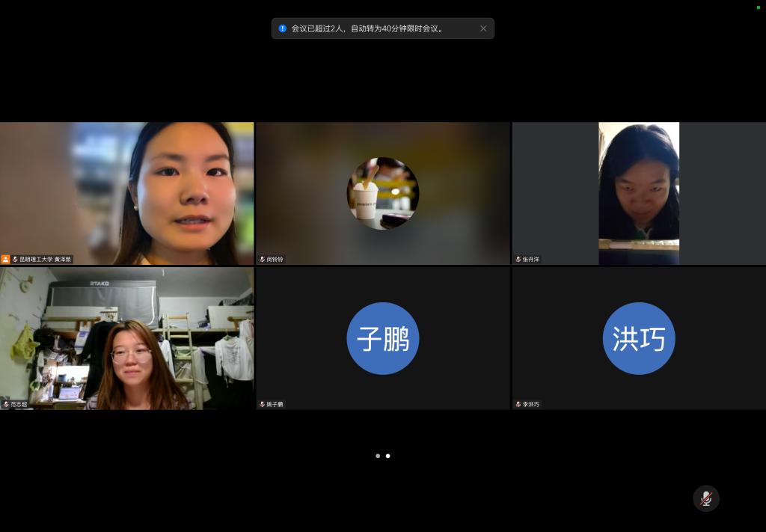Click the blue info icon in the notification
766x532 pixels.
(282, 28)
